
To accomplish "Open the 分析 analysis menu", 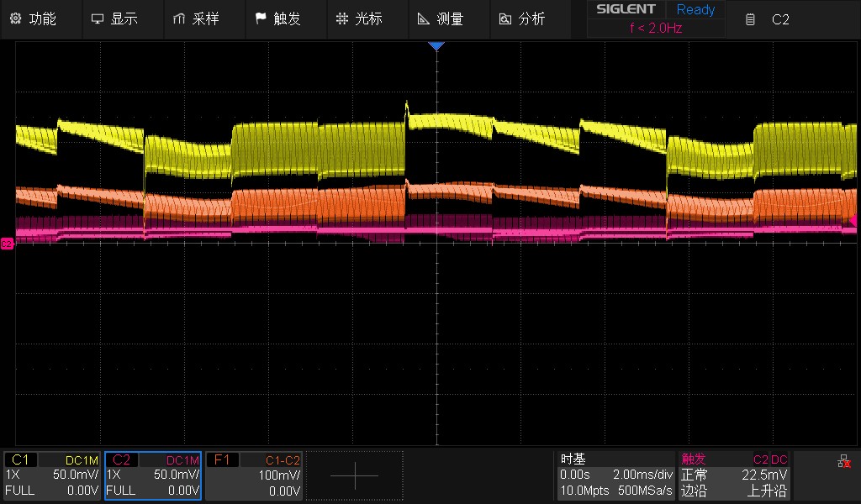I will (x=521, y=18).
